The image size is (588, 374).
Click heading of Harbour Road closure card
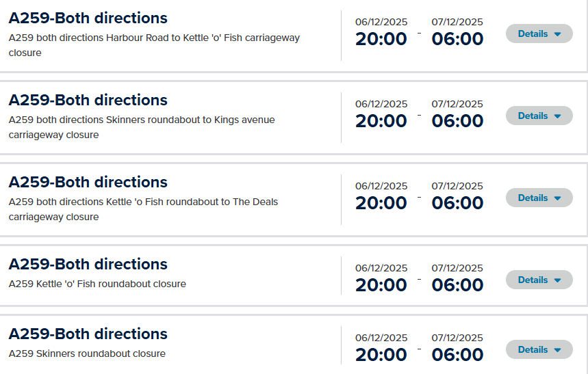(88, 18)
